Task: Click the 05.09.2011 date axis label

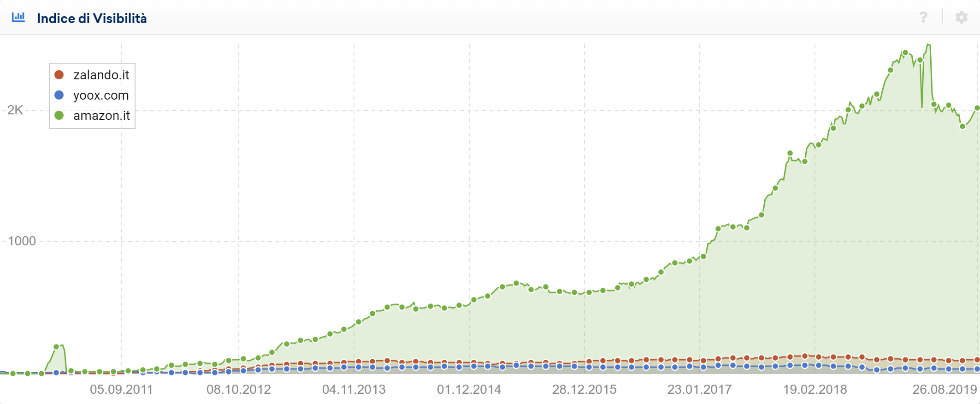Action: (x=121, y=389)
